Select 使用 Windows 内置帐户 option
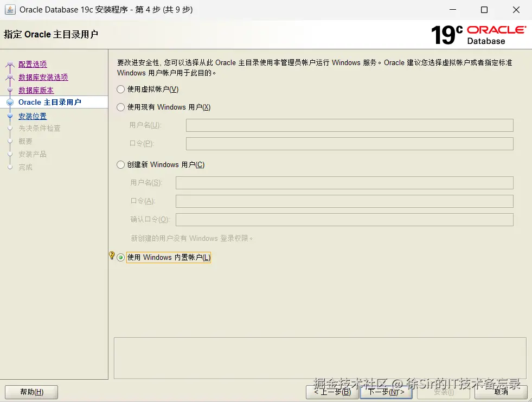The height and width of the screenshot is (402, 532). click(120, 257)
